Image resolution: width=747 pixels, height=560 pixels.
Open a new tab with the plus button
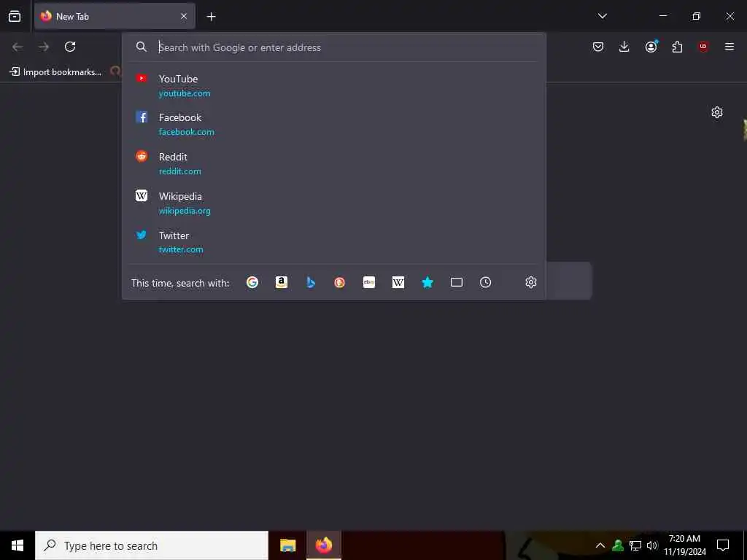pyautogui.click(x=211, y=17)
